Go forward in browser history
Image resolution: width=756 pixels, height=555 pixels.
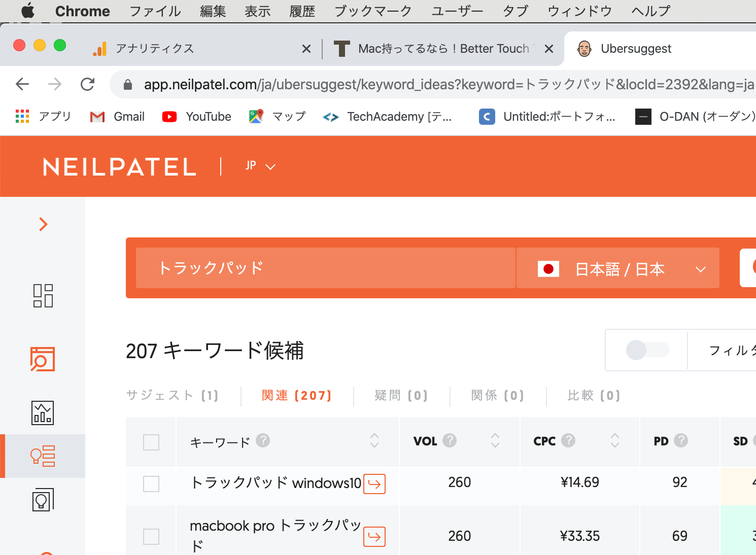[55, 84]
